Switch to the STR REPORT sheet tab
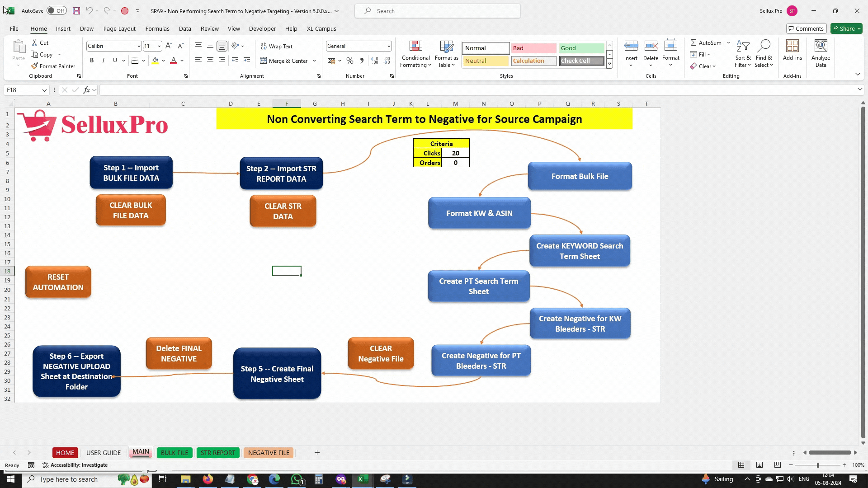868x488 pixels. tap(218, 452)
